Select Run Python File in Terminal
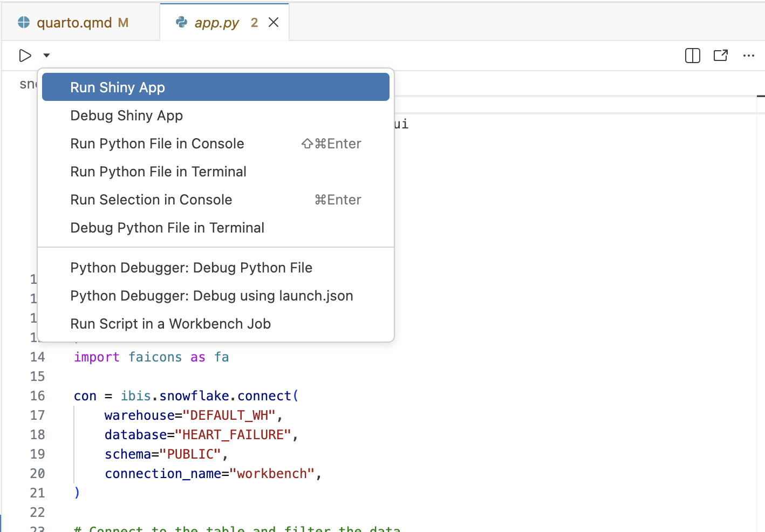This screenshot has width=765, height=532. 158,172
